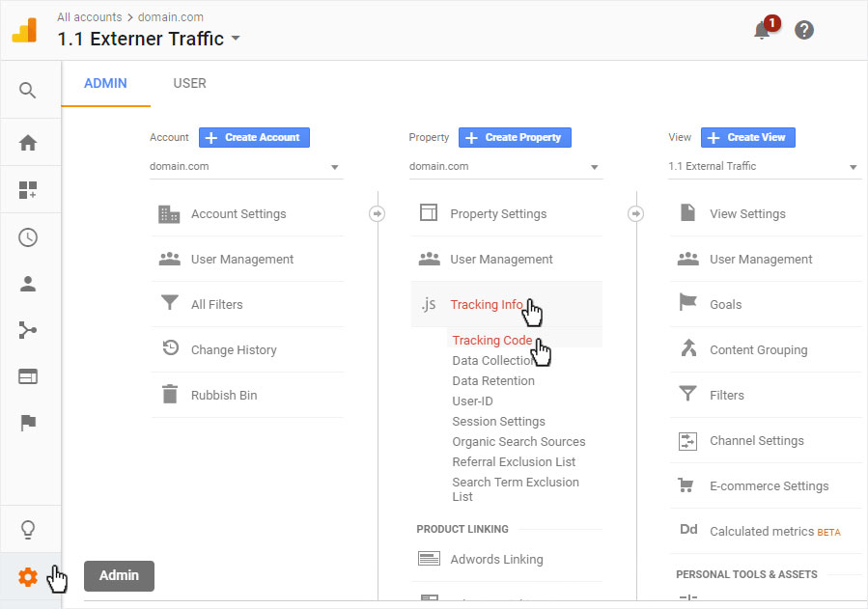
Task: Click the Admin gear icon
Action: coord(28,577)
